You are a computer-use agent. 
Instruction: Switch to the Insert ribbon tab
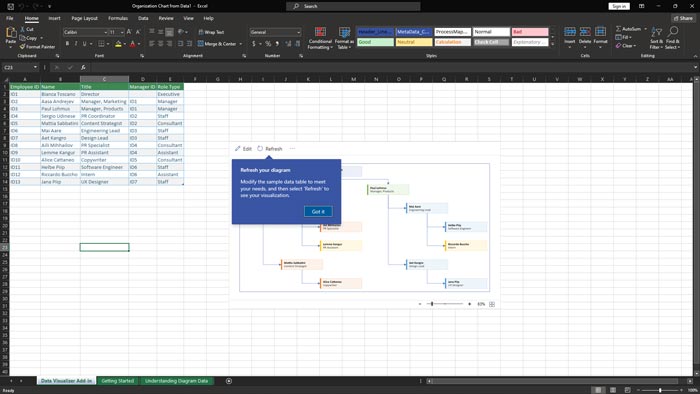click(54, 18)
